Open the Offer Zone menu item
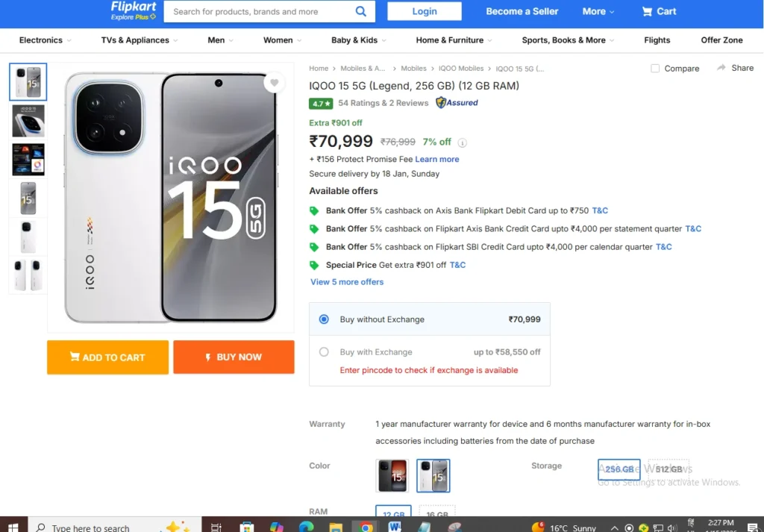This screenshot has height=532, width=764. (721, 40)
